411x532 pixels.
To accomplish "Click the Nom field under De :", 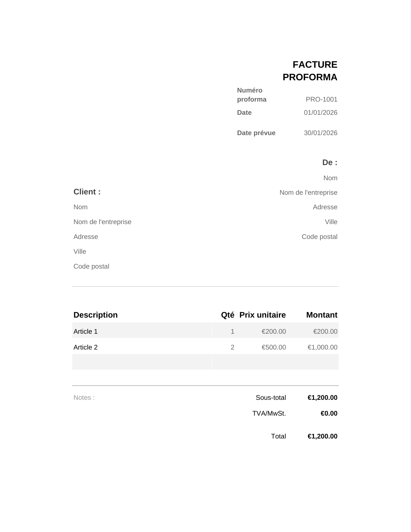I will (330, 178).
